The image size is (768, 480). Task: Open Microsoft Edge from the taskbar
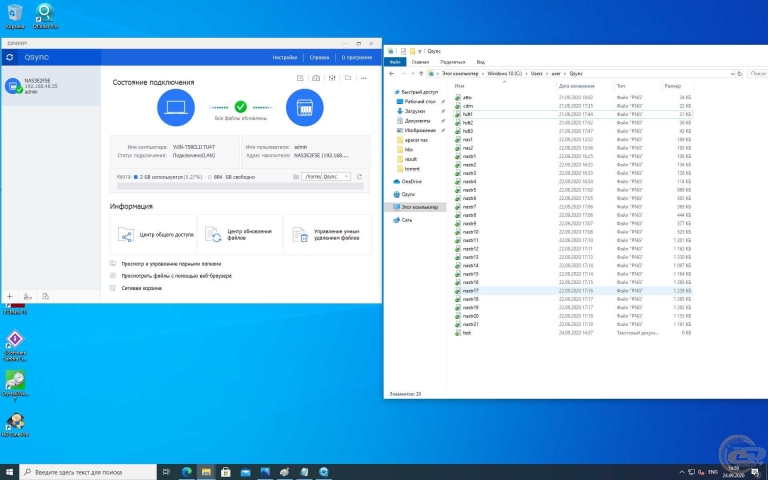click(187, 472)
